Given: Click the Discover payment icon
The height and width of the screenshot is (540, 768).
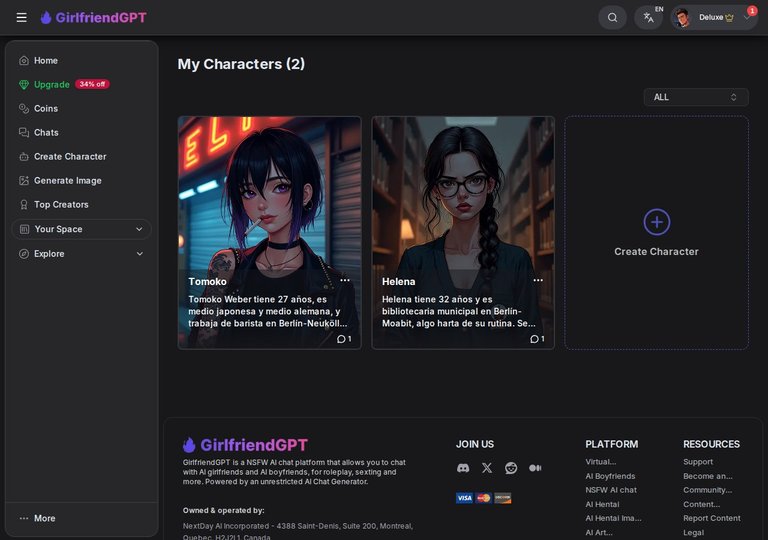Looking at the screenshot, I should click(503, 498).
